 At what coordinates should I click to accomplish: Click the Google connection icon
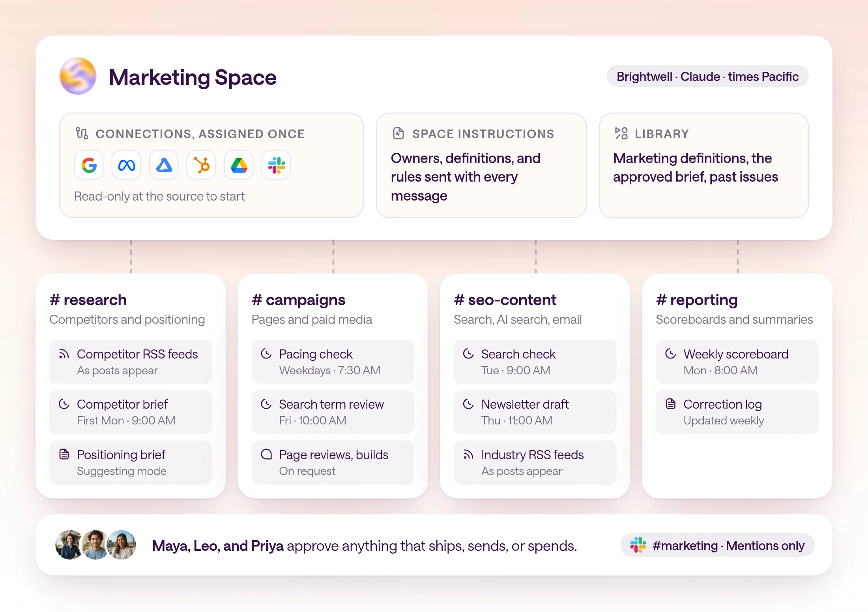point(89,165)
